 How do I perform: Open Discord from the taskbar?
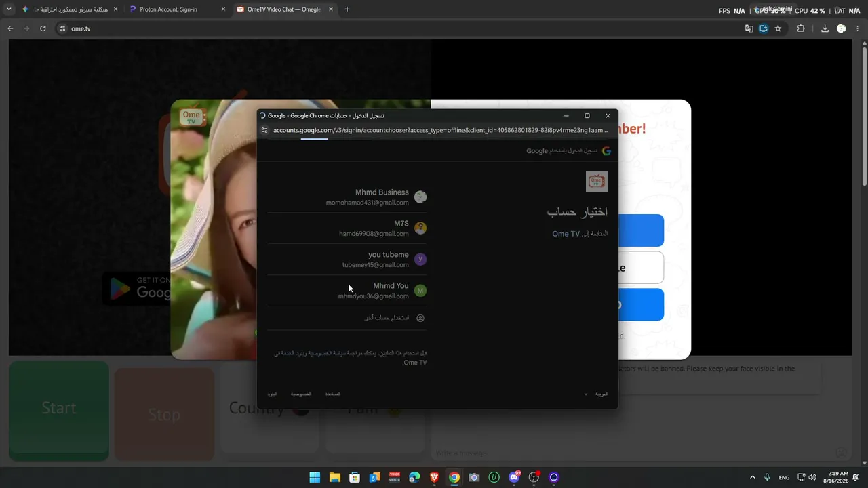pos(514,477)
